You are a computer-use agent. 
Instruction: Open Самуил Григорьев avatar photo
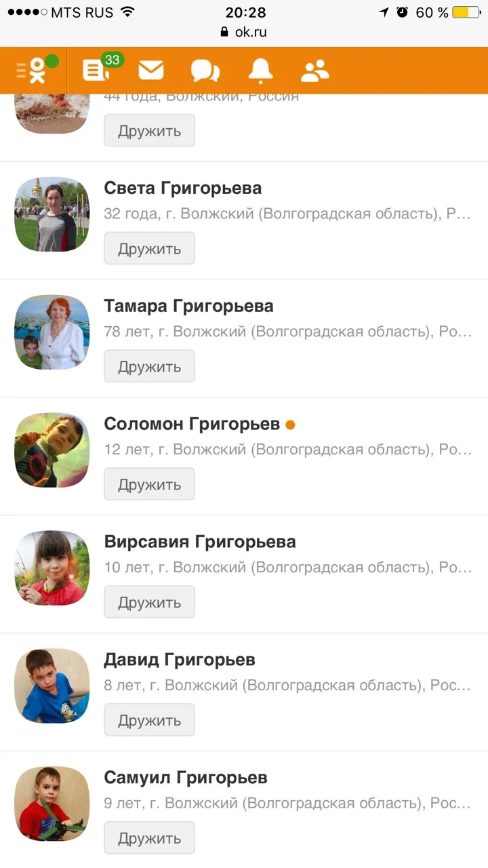click(x=52, y=804)
